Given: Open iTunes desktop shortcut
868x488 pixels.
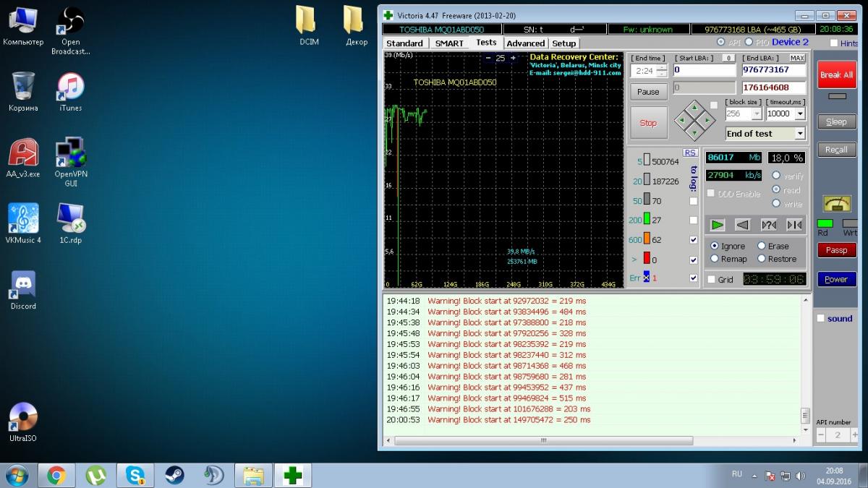Looking at the screenshot, I should click(x=70, y=91).
